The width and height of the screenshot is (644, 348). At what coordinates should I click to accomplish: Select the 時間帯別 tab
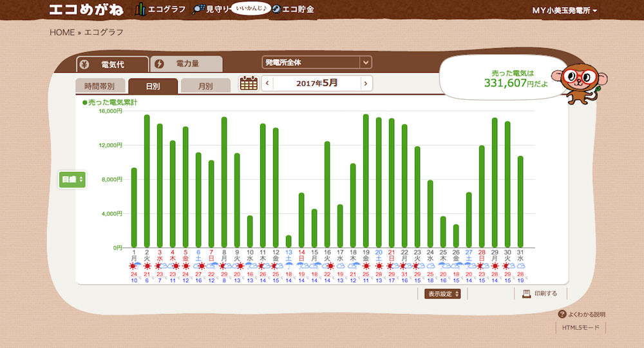pyautogui.click(x=100, y=86)
